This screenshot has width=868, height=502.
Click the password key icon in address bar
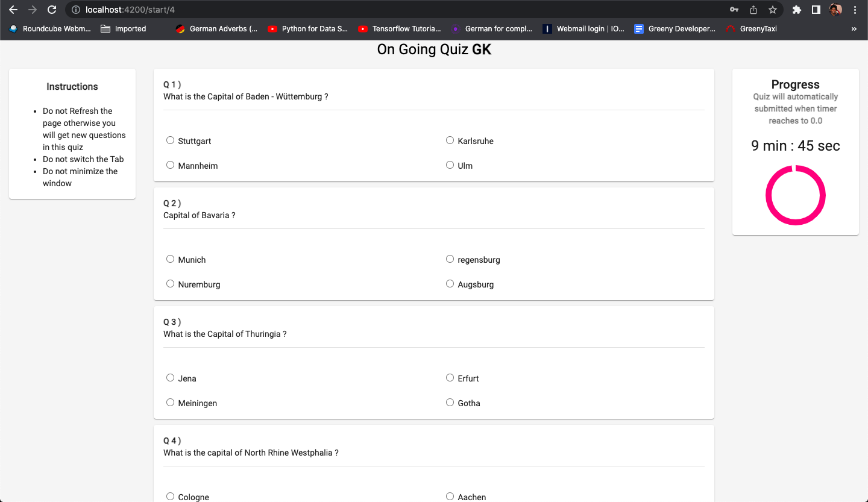point(735,9)
